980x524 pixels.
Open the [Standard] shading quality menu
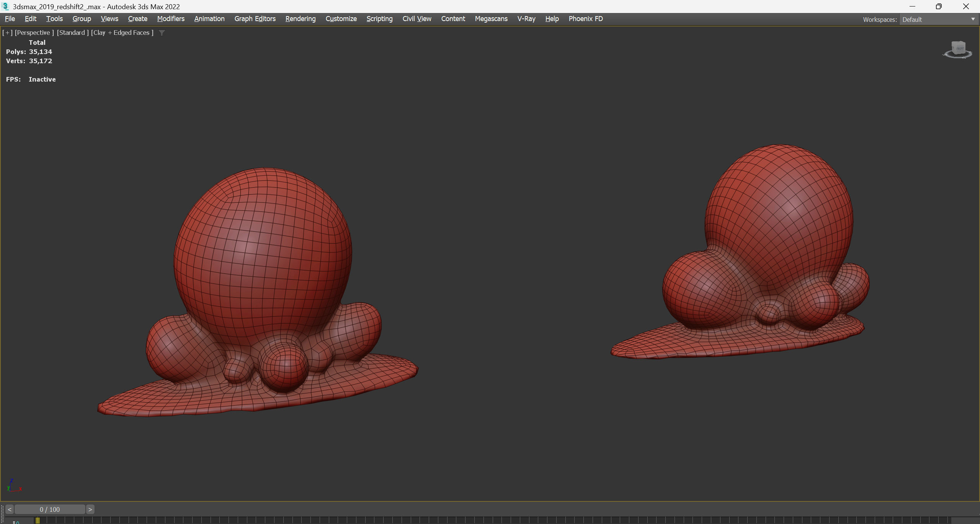tap(73, 33)
